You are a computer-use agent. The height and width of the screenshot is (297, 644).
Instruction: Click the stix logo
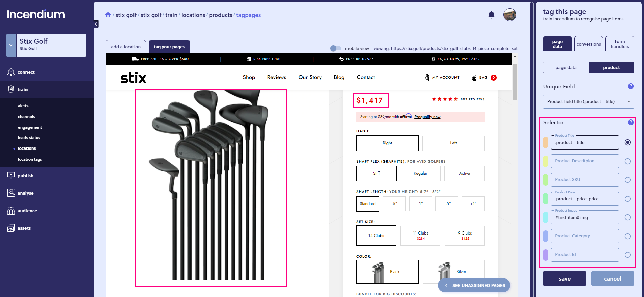coord(133,77)
